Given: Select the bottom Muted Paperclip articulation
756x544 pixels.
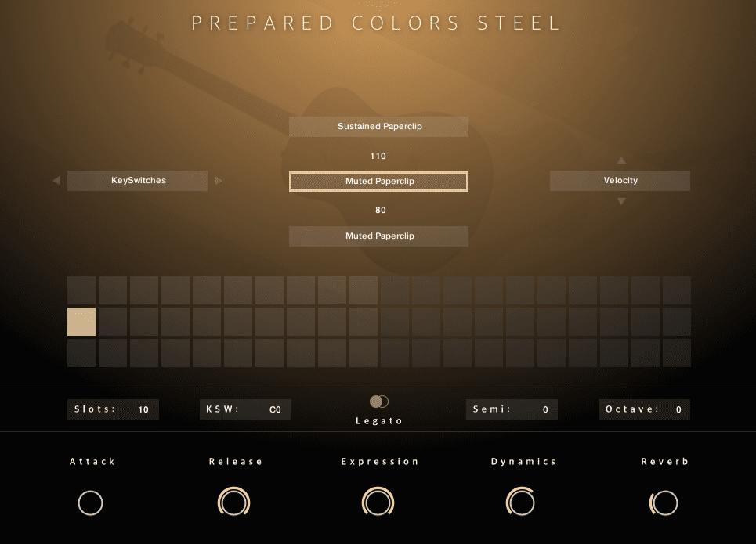Looking at the screenshot, I should (x=378, y=236).
